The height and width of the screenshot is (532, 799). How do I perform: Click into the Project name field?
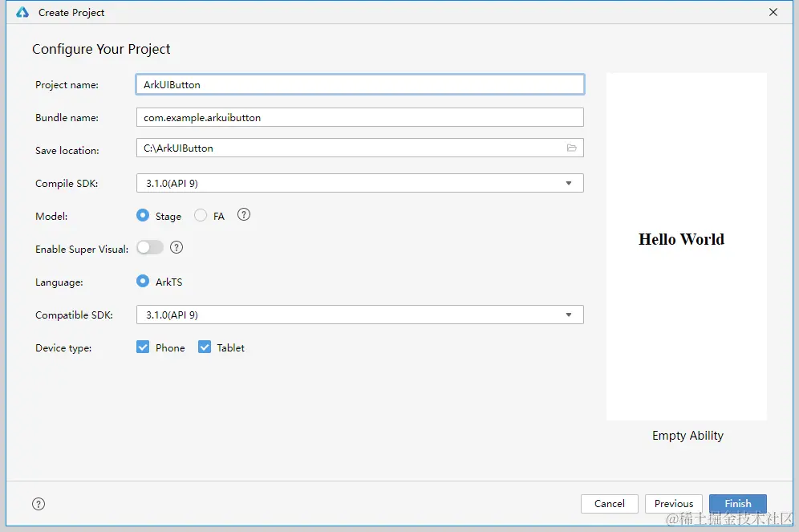click(x=359, y=84)
